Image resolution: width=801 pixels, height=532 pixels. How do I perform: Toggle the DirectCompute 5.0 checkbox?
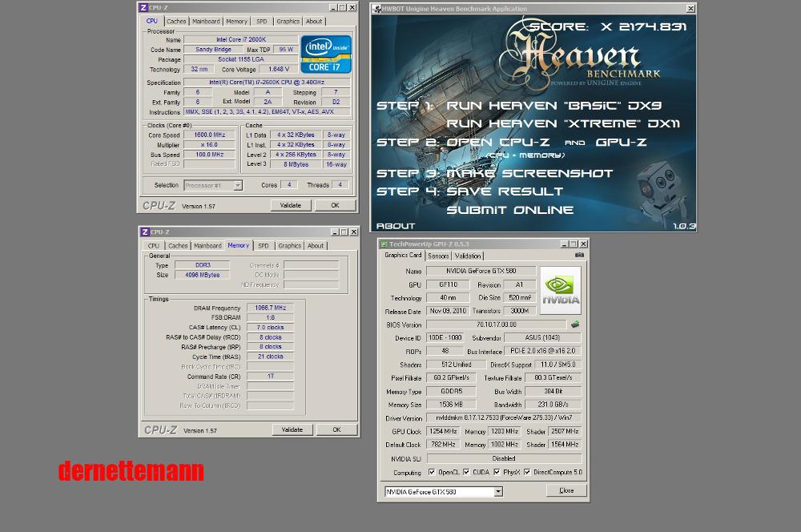coord(527,472)
